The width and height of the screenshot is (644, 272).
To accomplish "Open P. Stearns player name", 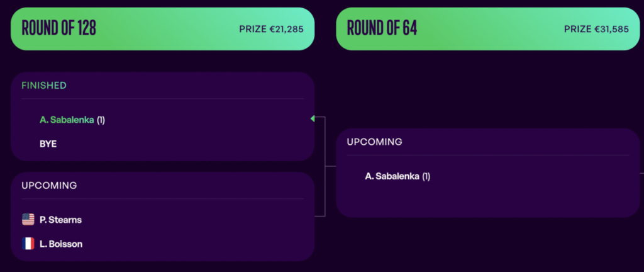I will [x=60, y=220].
